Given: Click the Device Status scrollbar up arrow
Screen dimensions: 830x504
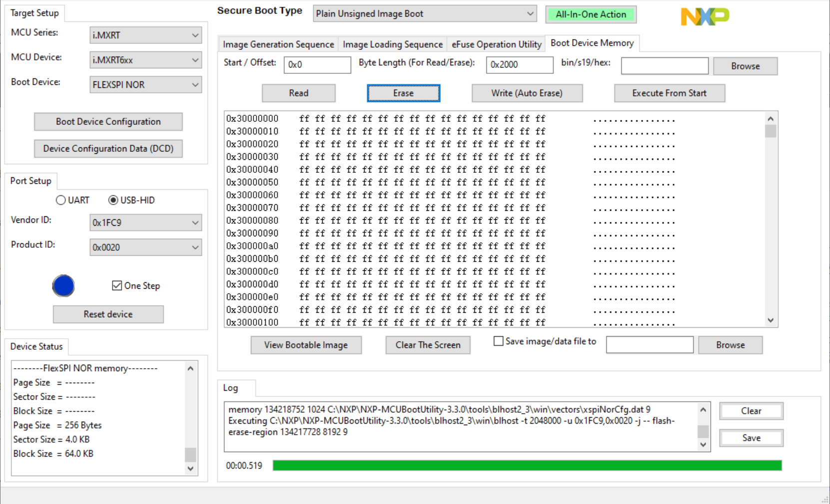Looking at the screenshot, I should click(x=190, y=369).
